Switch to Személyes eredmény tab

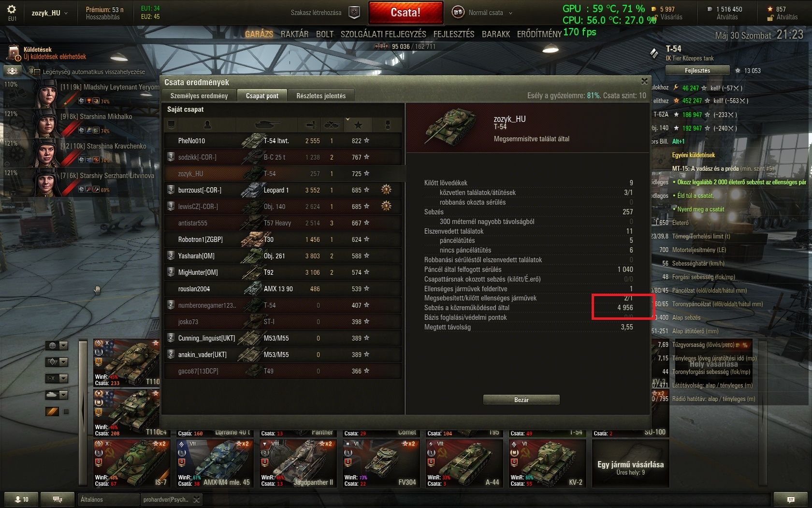tap(199, 96)
